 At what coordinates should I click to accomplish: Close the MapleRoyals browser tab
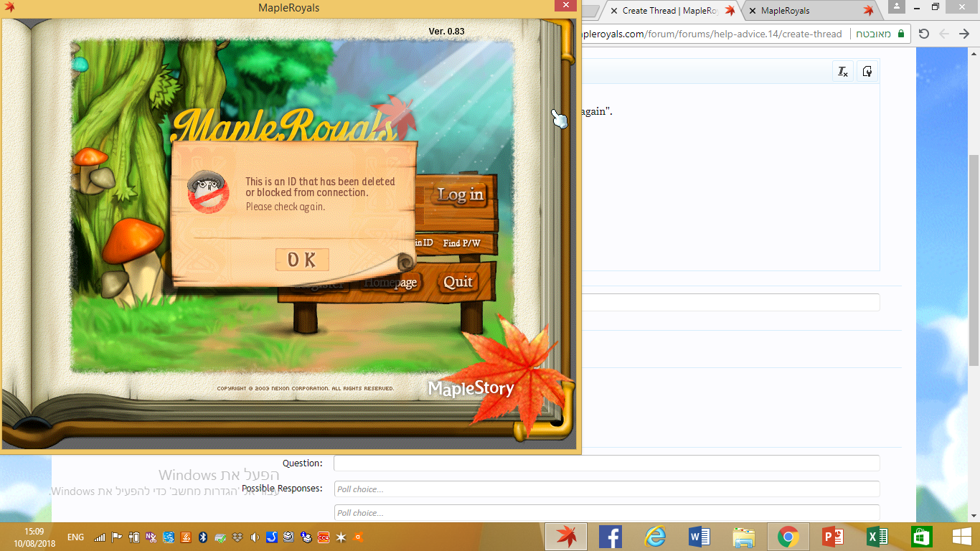(x=753, y=11)
